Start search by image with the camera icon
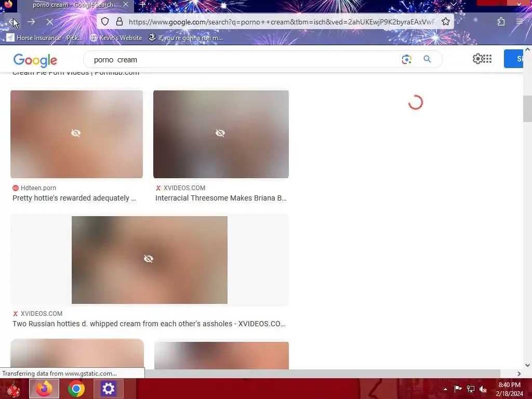This screenshot has height=399, width=532. coord(406,59)
